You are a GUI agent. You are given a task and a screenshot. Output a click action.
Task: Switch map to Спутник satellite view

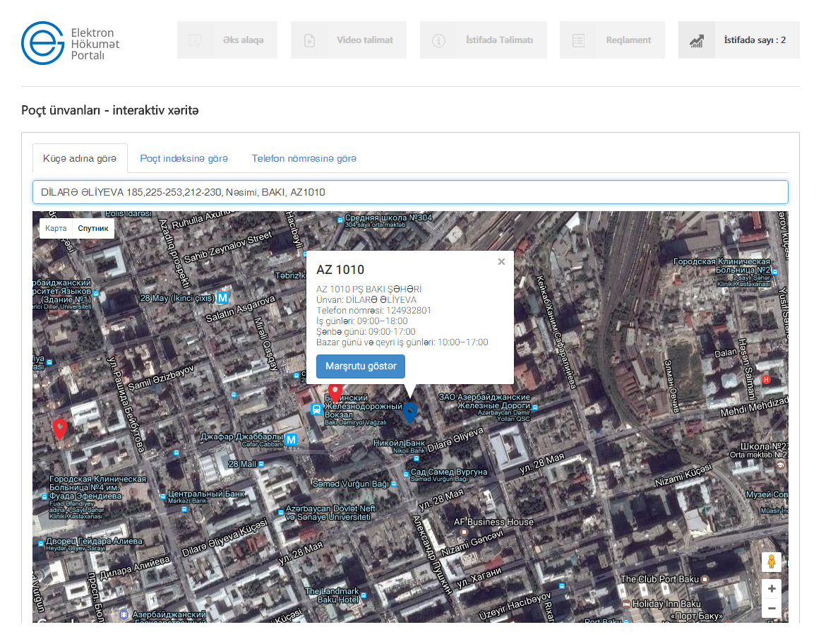click(93, 228)
